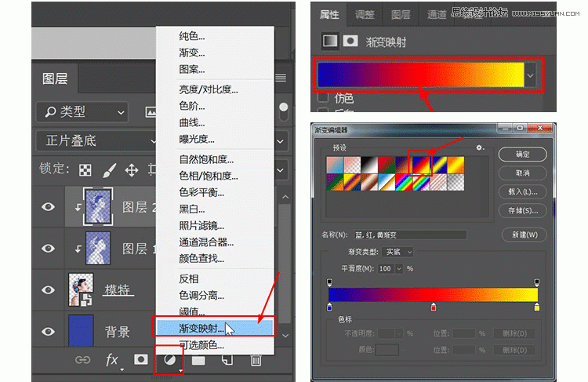The width and height of the screenshot is (588, 382).
Task: Select the 模特 layer thumbnail
Action: [81, 289]
